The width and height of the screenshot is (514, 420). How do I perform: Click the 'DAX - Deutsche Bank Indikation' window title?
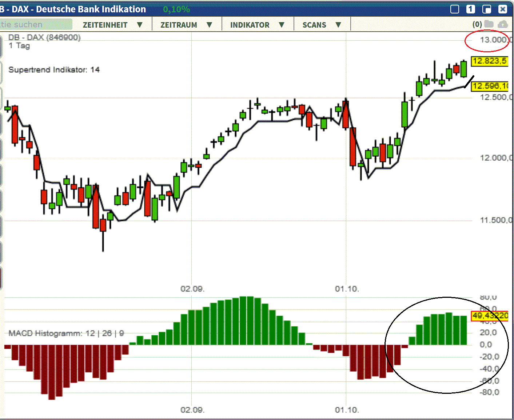tap(79, 9)
